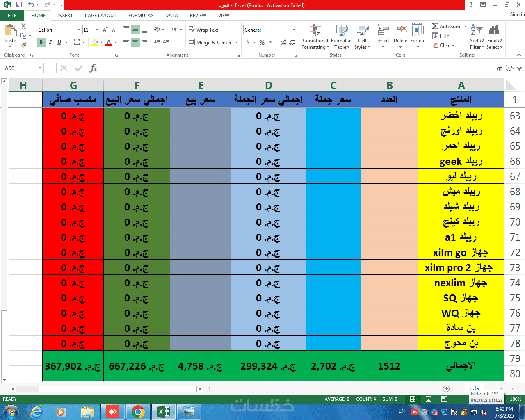
Task: Toggle Bold formatting
Action: [41, 42]
